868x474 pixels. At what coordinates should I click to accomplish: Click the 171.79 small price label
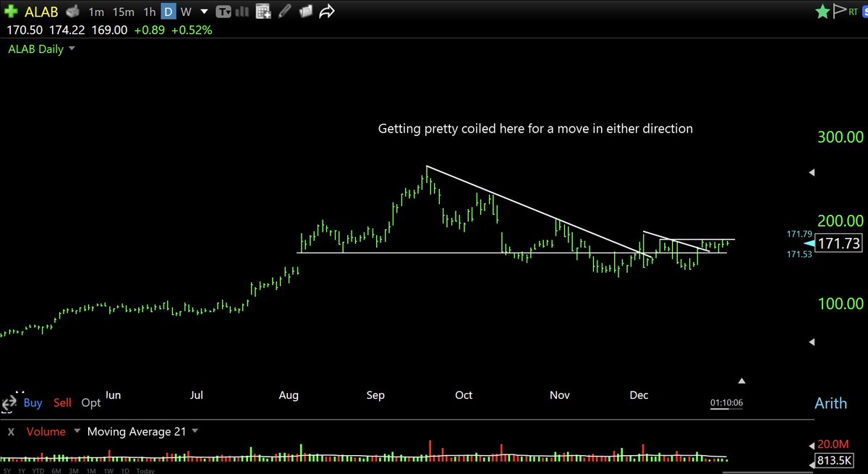[x=798, y=234]
